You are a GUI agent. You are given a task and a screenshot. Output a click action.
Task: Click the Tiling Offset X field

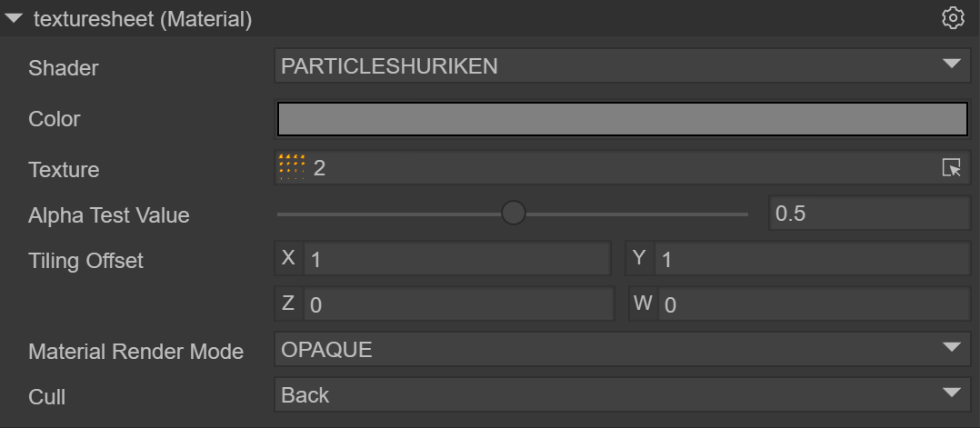click(456, 259)
